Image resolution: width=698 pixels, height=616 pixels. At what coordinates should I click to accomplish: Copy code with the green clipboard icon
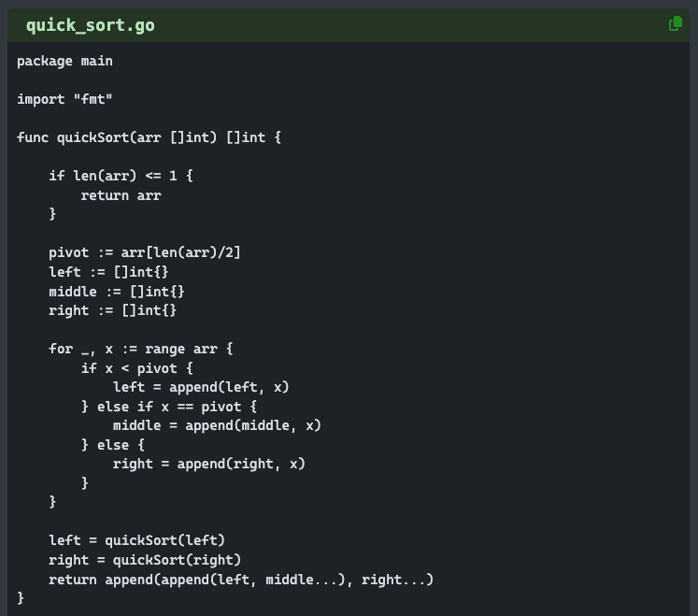(676, 23)
